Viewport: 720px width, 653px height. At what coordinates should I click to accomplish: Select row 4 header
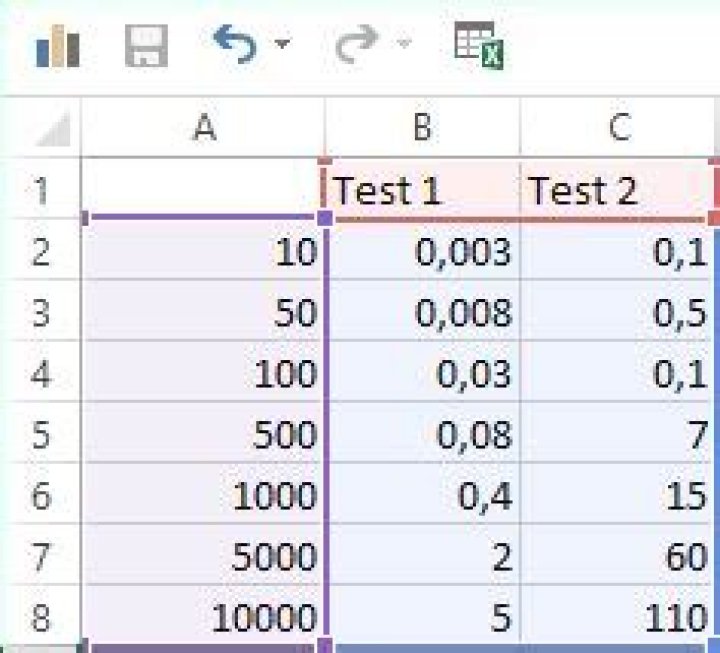40,372
